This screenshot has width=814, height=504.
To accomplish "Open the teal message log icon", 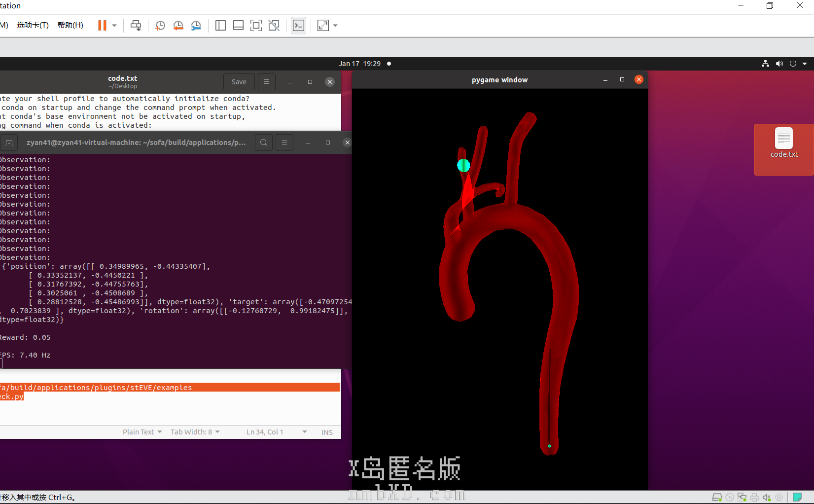I will tap(797, 497).
